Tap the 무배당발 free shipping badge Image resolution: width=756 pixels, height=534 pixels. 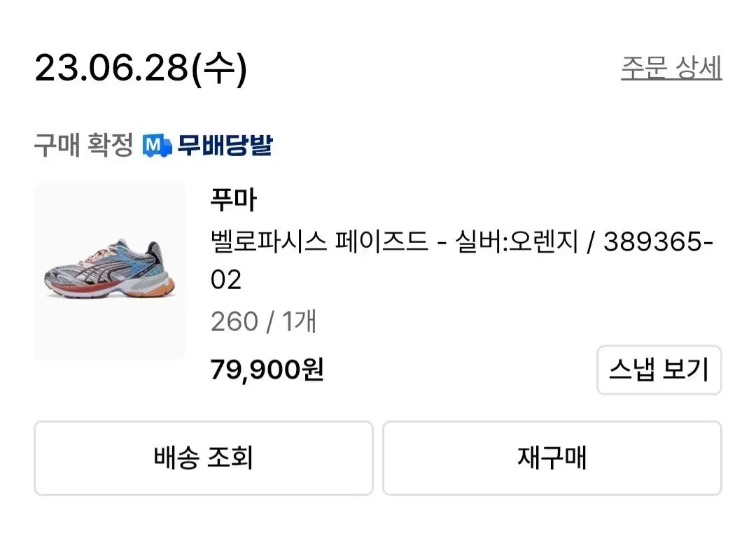[224, 146]
